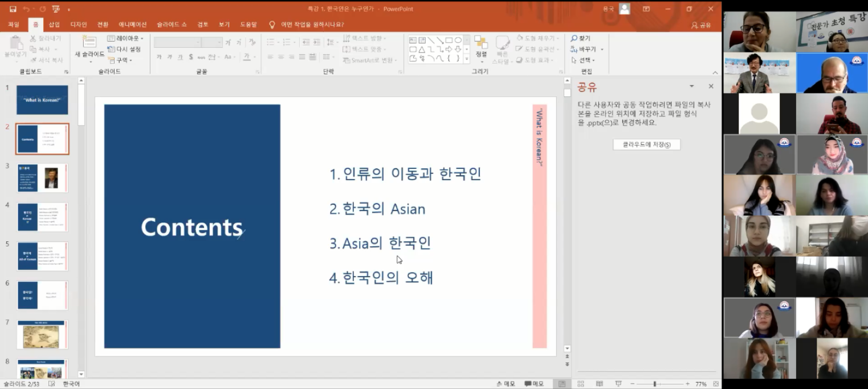Pick the rectangle shape in shapes gallery
This screenshot has width=868, height=389.
pos(449,40)
